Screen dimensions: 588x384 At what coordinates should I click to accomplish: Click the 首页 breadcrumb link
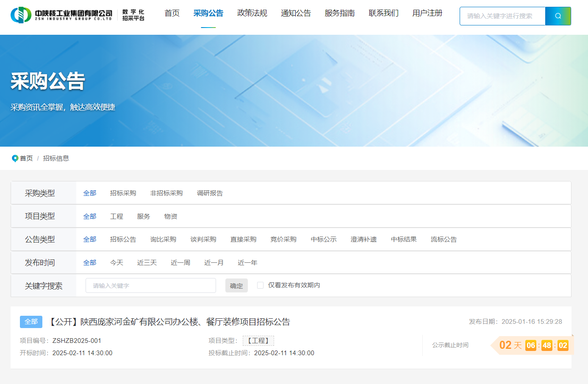click(x=26, y=159)
